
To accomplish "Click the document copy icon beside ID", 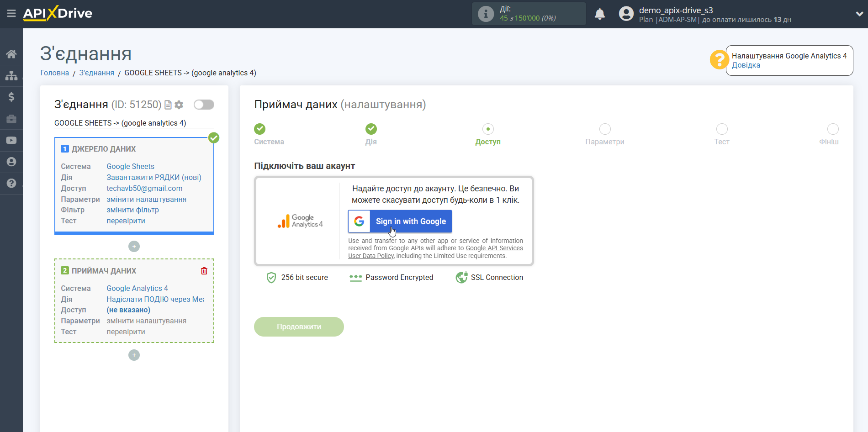I will click(168, 105).
